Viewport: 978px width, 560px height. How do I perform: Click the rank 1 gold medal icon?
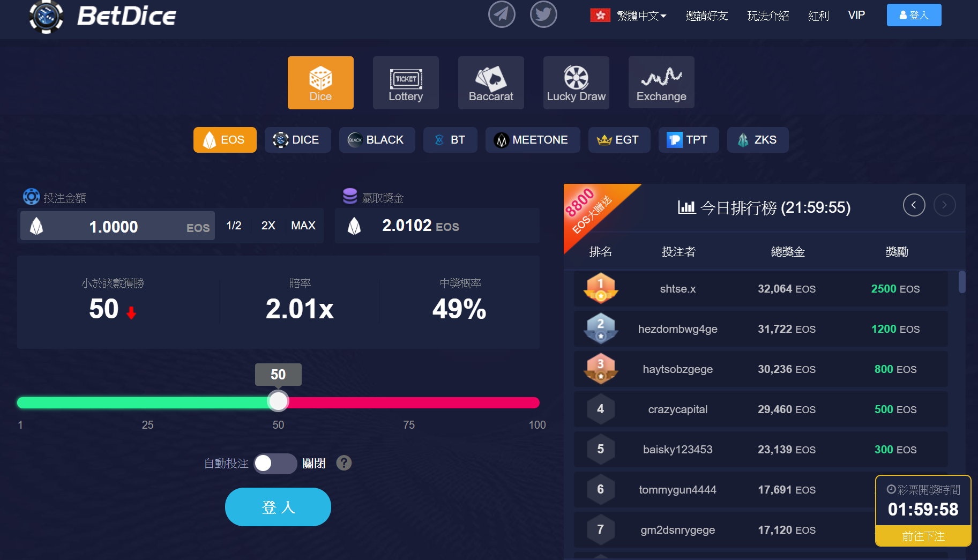(x=601, y=288)
